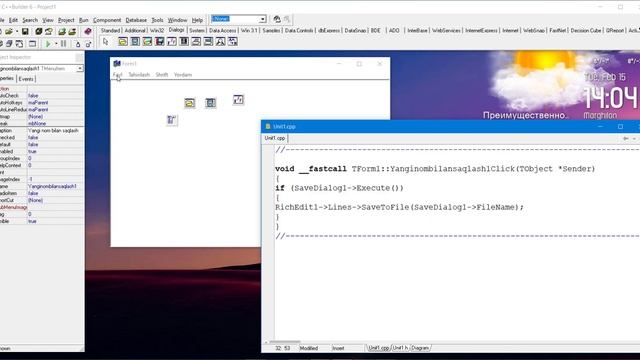Viewport: 640px width, 360px height.
Task: Click the Trace Into debug icon
Action: (x=78, y=44)
